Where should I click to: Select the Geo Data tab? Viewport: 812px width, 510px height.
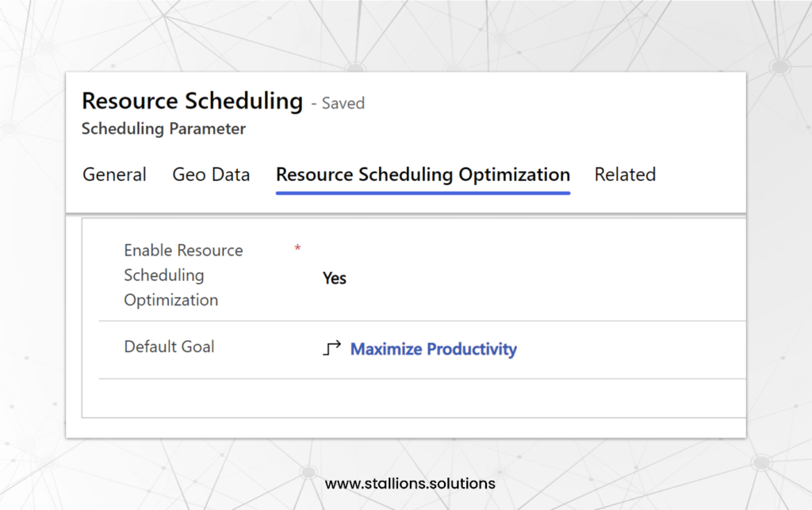tap(211, 174)
